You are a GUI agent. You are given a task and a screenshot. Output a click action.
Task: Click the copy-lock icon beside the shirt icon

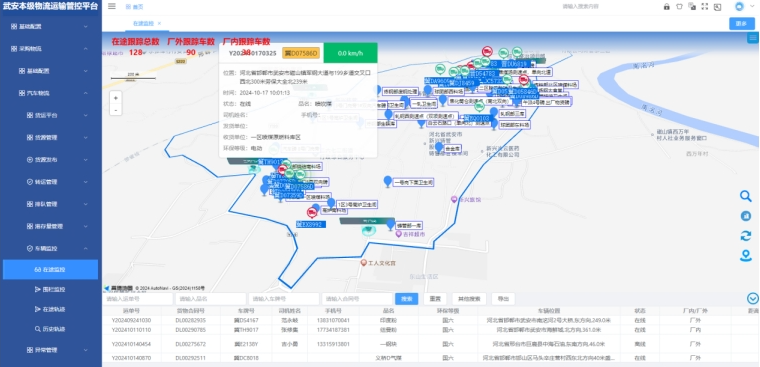pos(692,7)
